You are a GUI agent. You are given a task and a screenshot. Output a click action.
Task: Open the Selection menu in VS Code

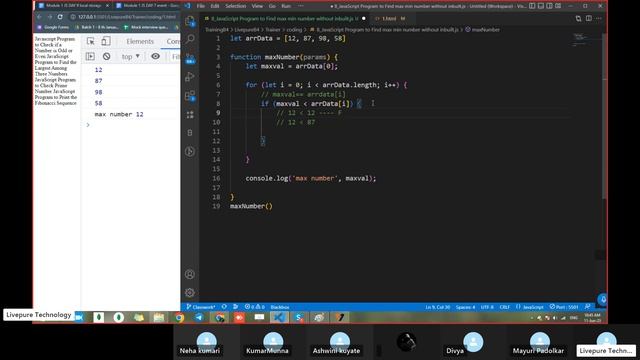point(236,6)
